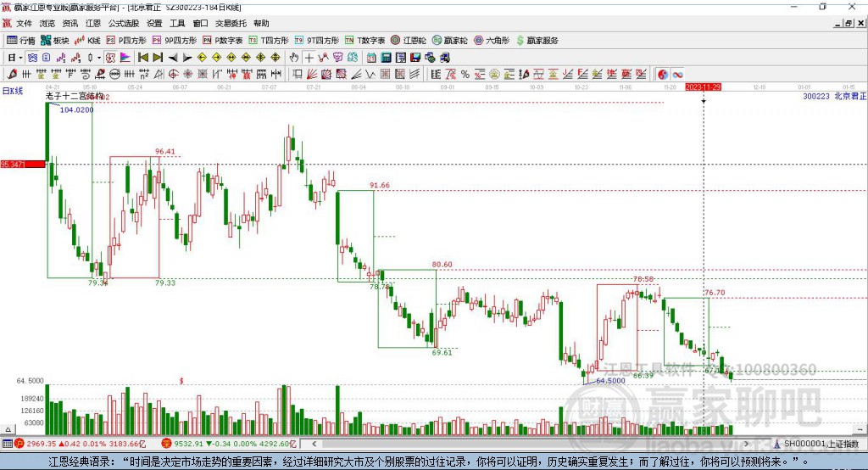This screenshot has height=470, width=868.
Task: Select the crosshair cursor tool
Action: click(309, 58)
